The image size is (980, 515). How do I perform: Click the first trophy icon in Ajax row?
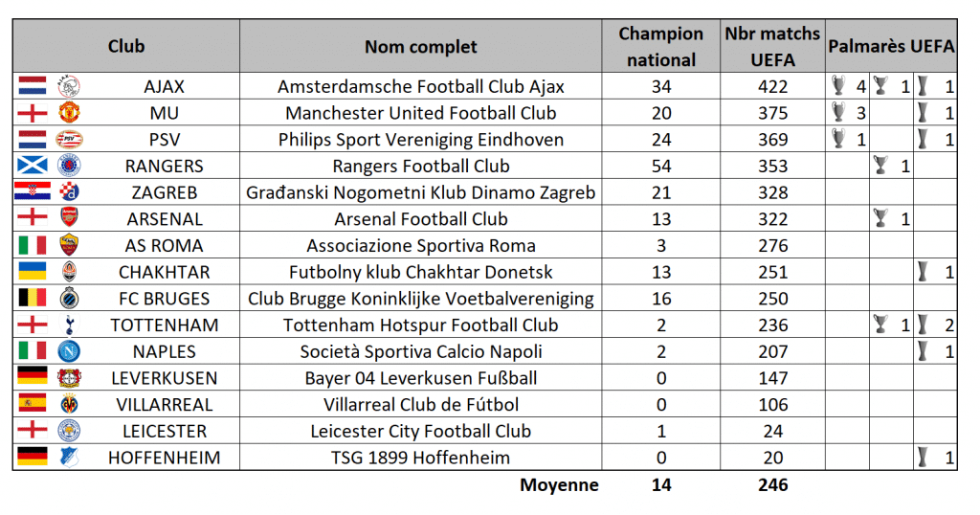click(839, 86)
